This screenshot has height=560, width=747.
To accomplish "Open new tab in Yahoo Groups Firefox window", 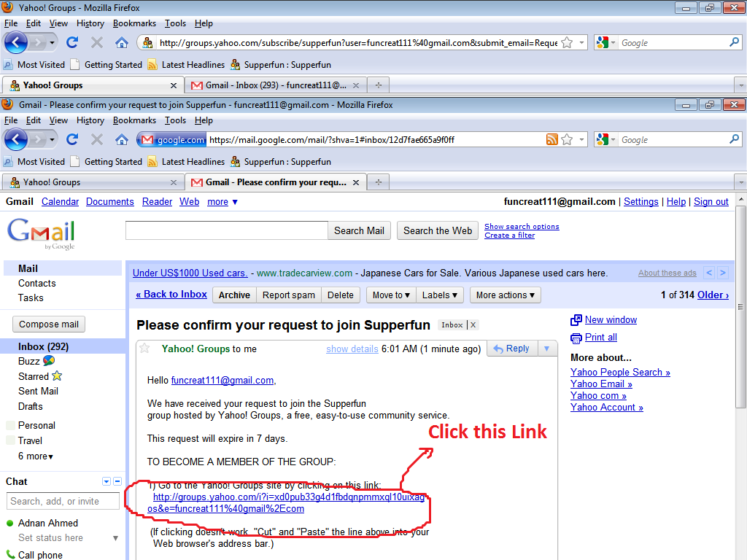I will 379,85.
